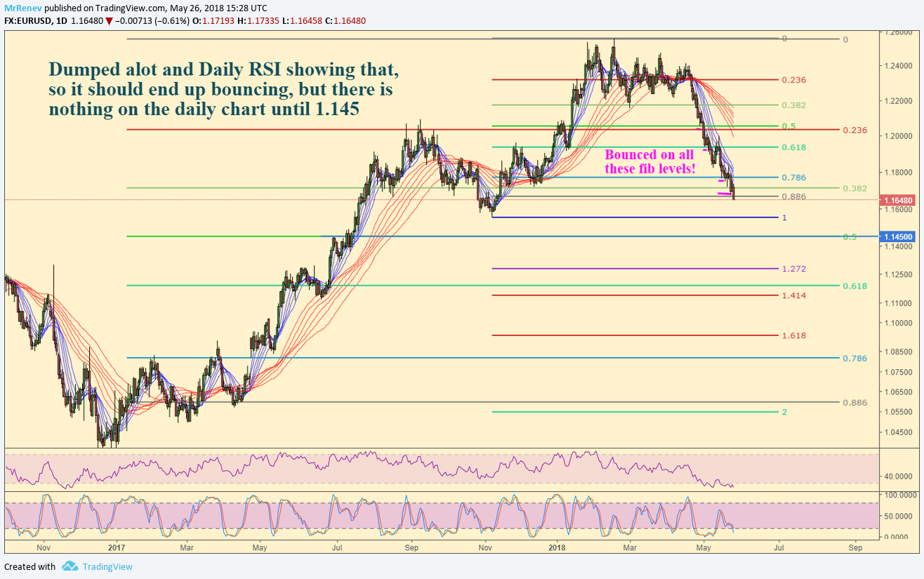Select the blue 1.14500 price tag

coord(899,237)
